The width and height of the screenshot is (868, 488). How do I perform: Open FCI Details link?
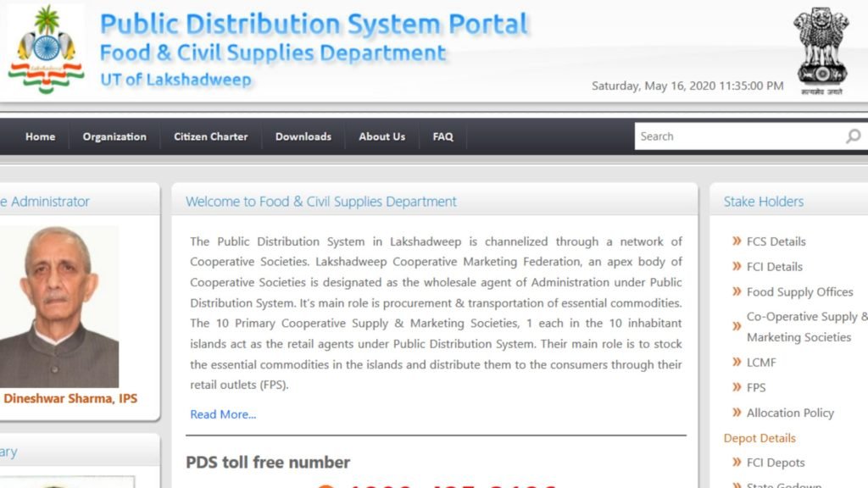774,267
